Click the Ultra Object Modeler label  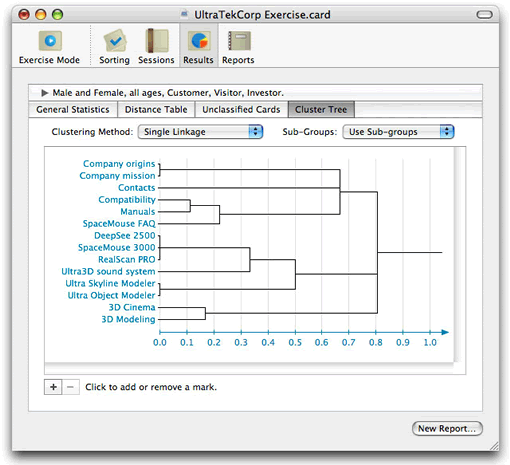coord(111,296)
